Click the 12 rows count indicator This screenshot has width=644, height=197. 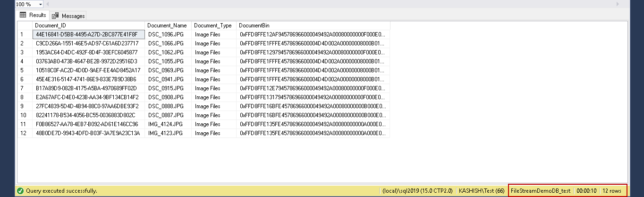pos(612,191)
